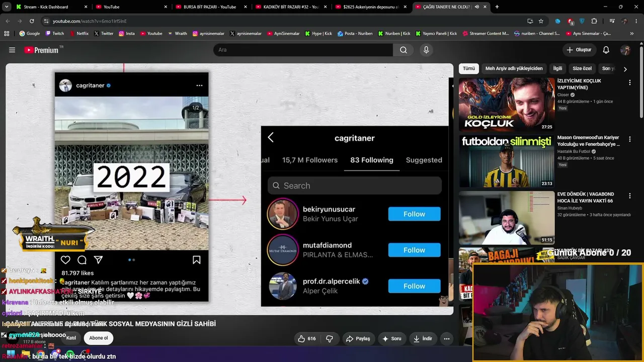644x362 pixels.
Task: Reload the page in Chrome
Action: pos(32,21)
